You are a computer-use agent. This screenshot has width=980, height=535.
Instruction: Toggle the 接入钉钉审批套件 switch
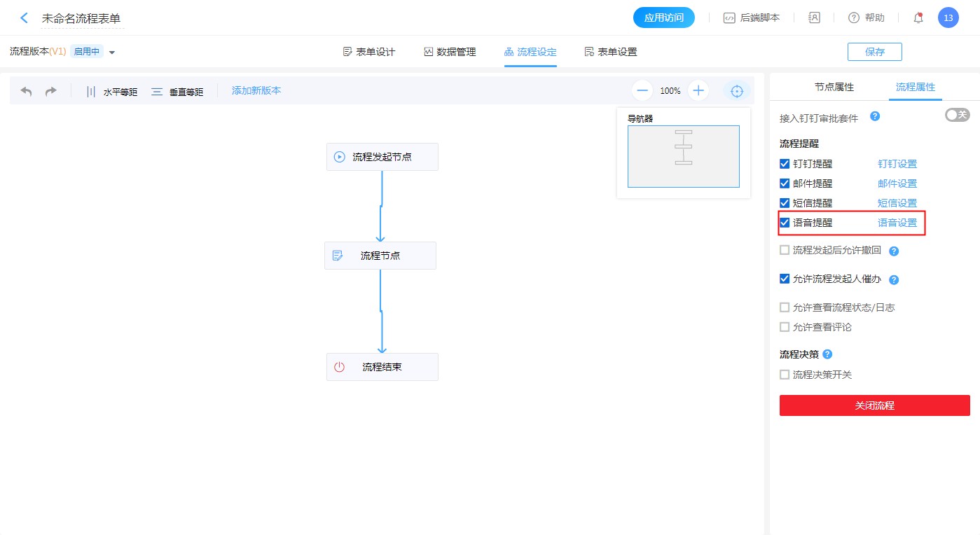[x=957, y=115]
